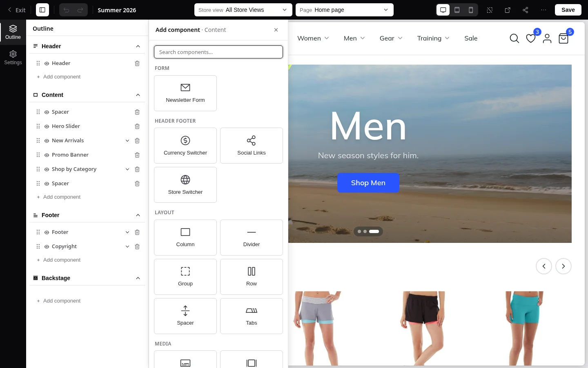Open the Store view dropdown
This screenshot has width=588, height=368.
243,10
